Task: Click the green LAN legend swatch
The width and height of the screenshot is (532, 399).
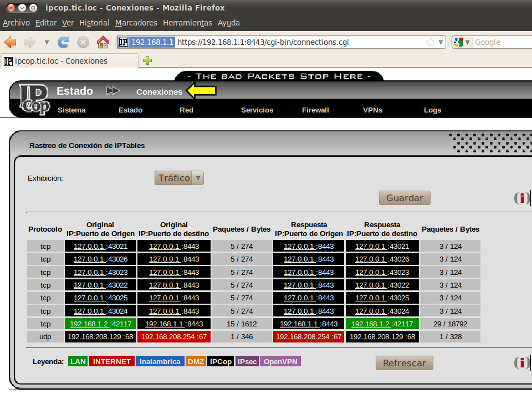Action: [78, 361]
